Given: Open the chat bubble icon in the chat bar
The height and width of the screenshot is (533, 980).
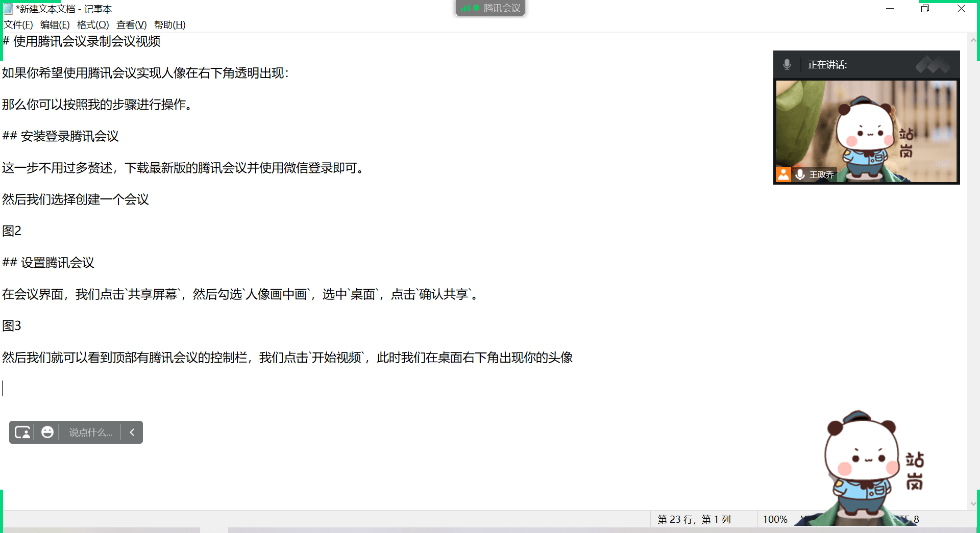Looking at the screenshot, I should pyautogui.click(x=22, y=433).
